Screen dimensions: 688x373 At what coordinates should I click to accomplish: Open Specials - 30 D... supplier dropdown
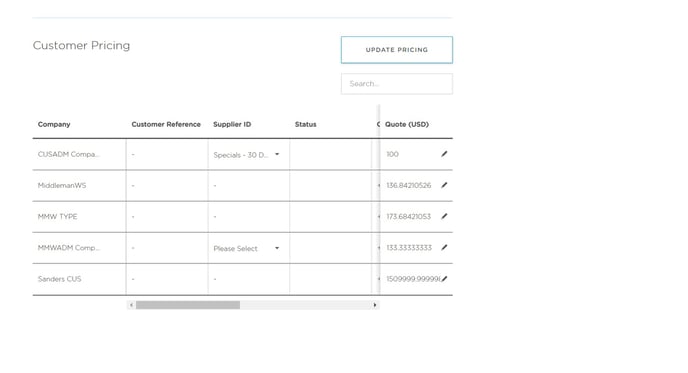coord(247,155)
